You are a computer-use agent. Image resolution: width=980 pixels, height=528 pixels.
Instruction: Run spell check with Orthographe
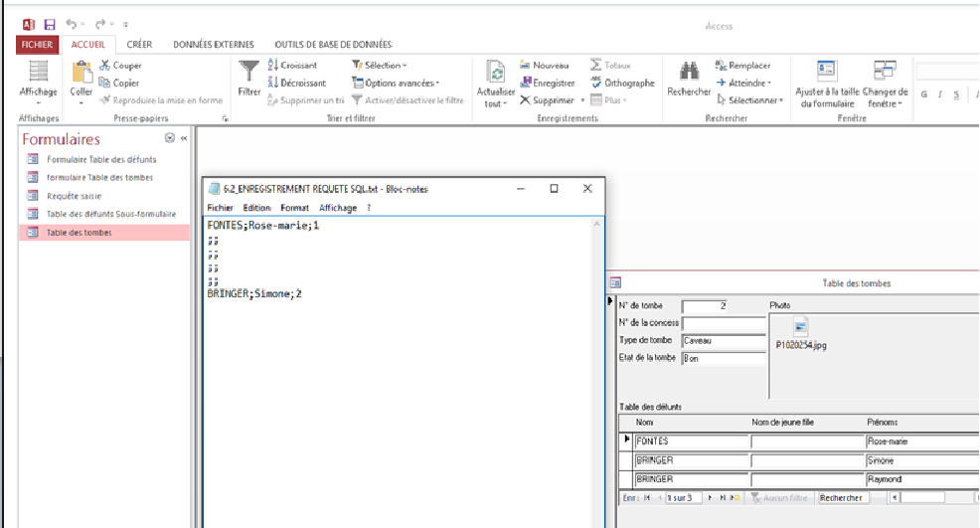622,83
